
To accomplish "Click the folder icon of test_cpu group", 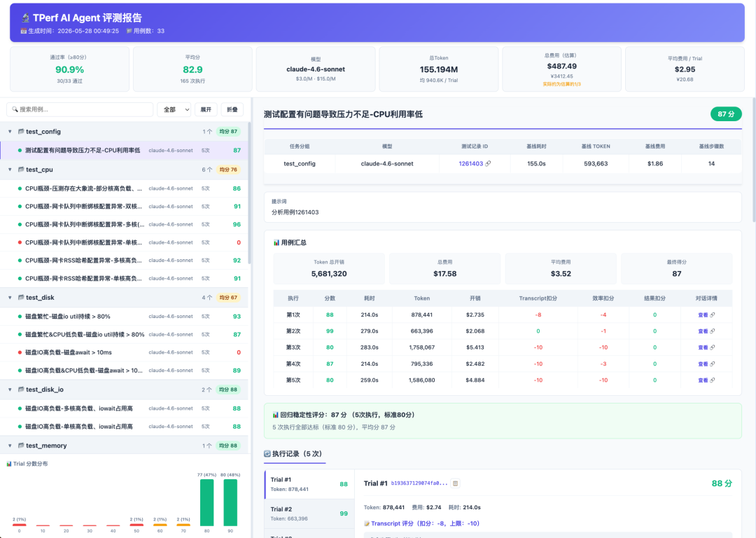I will point(21,170).
